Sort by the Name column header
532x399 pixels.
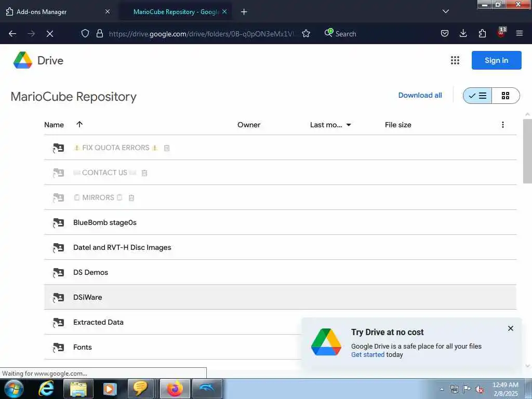click(54, 125)
